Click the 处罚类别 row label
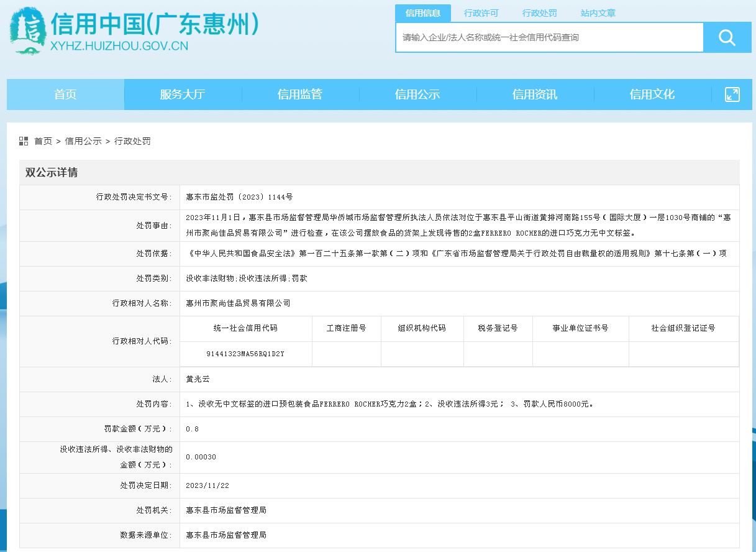This screenshot has width=756, height=552. (154, 278)
